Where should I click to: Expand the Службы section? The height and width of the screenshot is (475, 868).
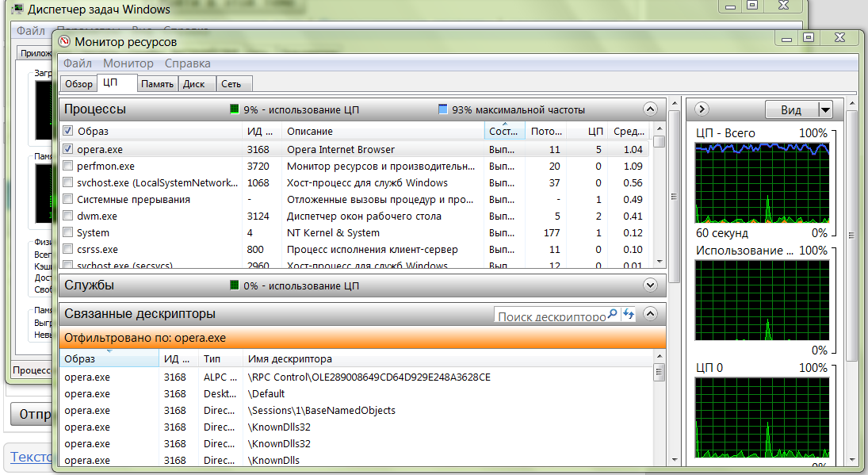651,285
